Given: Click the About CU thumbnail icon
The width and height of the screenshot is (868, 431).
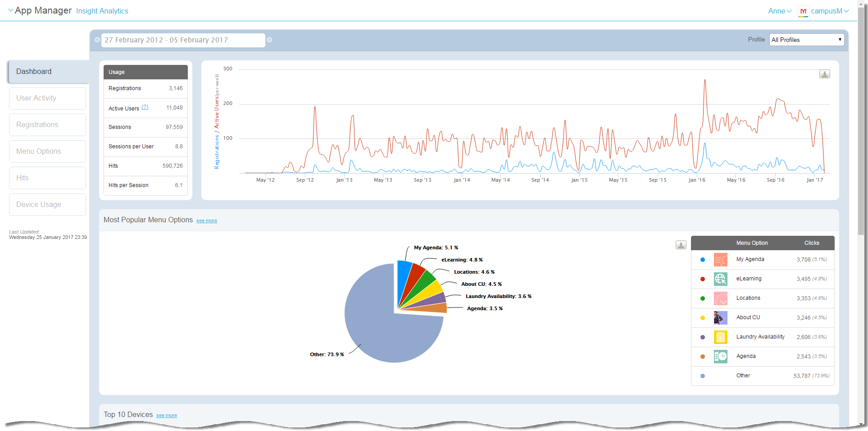Looking at the screenshot, I should click(720, 318).
